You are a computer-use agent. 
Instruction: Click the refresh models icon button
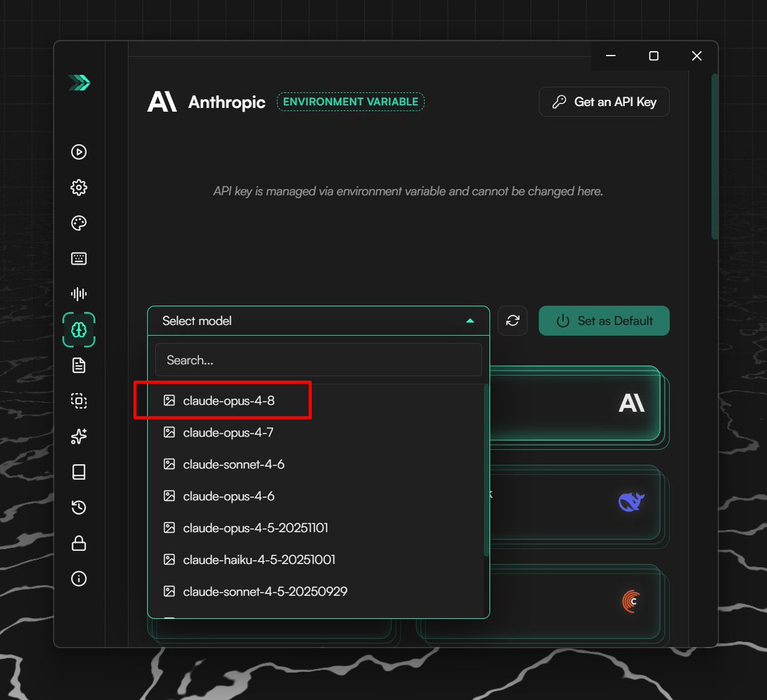point(513,321)
